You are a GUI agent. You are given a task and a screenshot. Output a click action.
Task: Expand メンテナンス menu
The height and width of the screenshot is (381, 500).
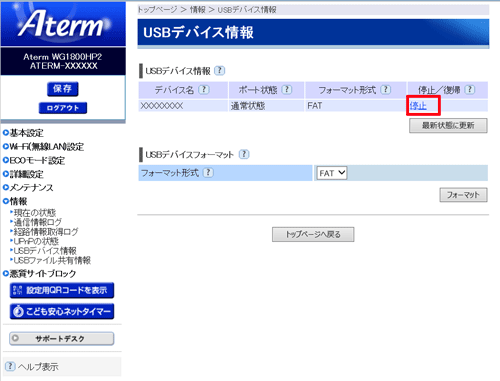point(28,188)
